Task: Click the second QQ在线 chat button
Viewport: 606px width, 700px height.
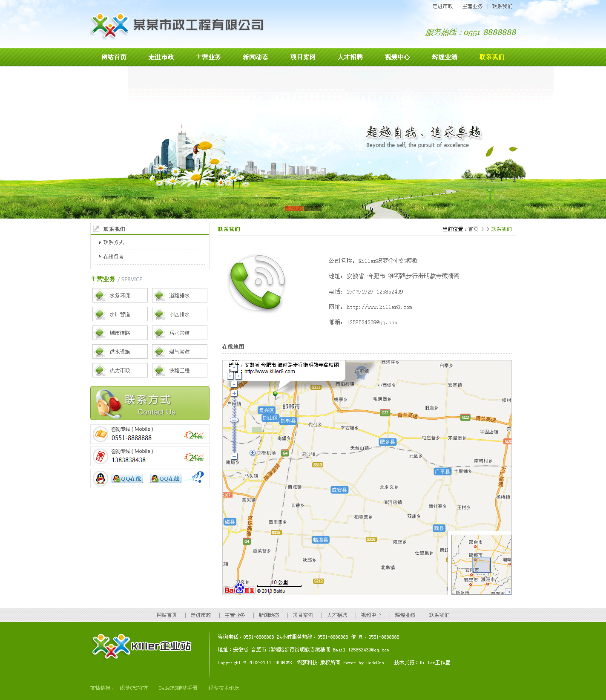Action: (165, 479)
